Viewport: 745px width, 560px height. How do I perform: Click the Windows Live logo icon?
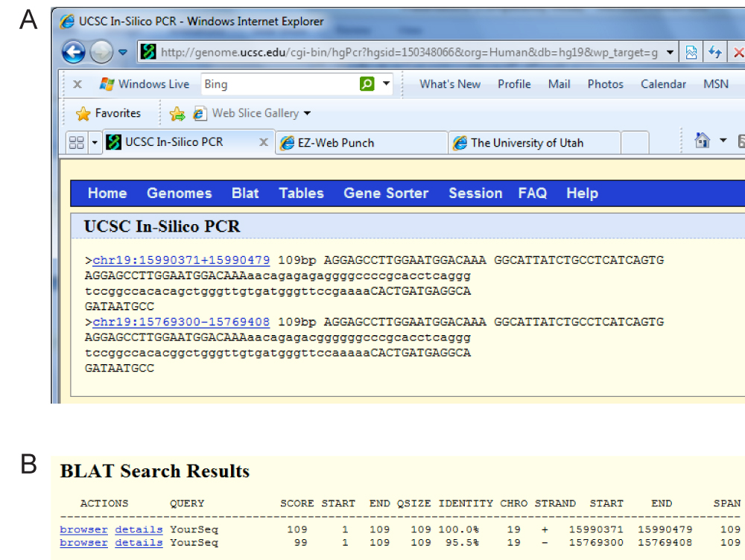[x=108, y=83]
